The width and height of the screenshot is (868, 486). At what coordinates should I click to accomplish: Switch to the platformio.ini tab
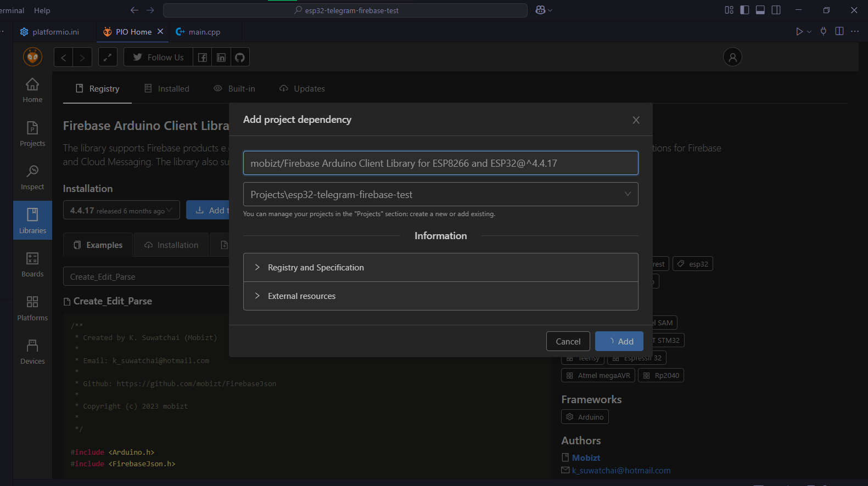[x=49, y=32]
